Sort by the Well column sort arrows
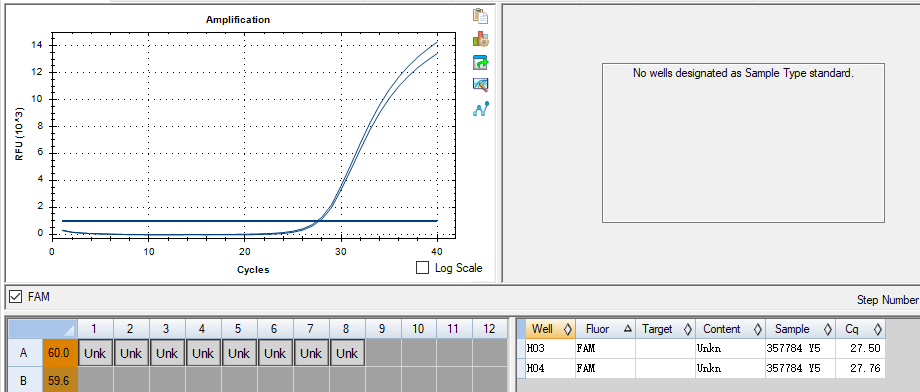The height and width of the screenshot is (392, 920). [567, 329]
